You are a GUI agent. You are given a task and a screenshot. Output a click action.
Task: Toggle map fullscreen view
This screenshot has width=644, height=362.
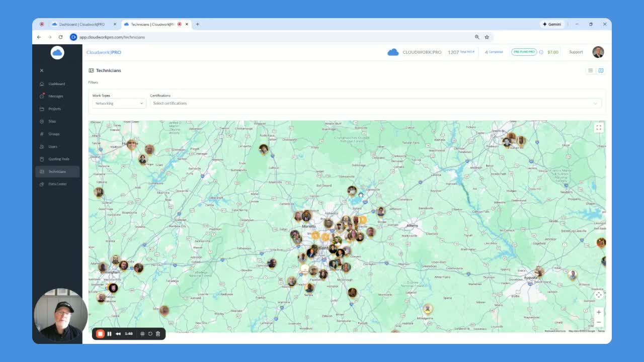tap(599, 128)
